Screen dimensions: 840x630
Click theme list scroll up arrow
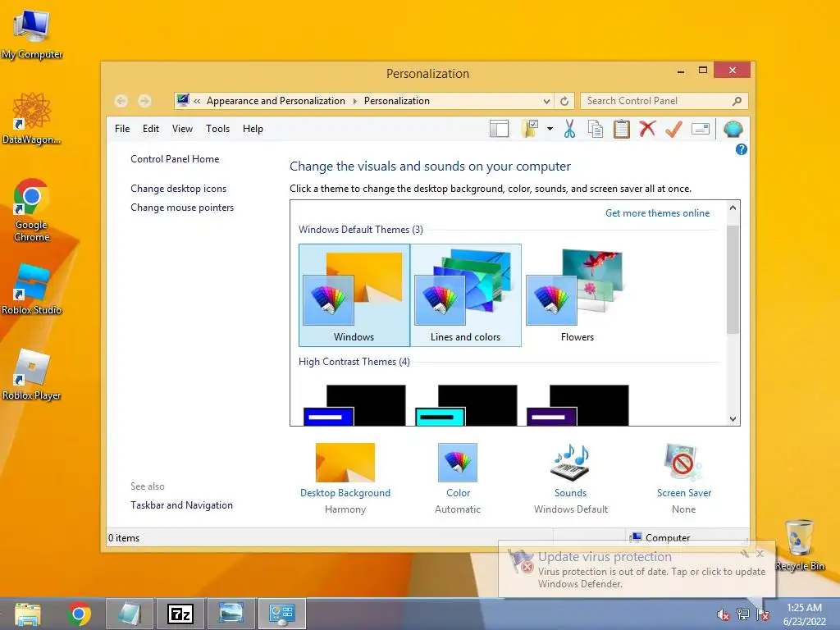(733, 208)
